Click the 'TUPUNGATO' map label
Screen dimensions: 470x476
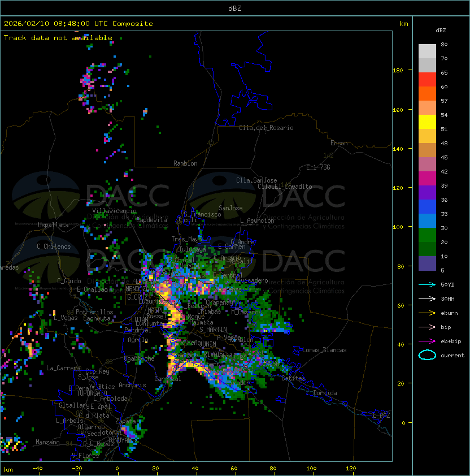92,393
